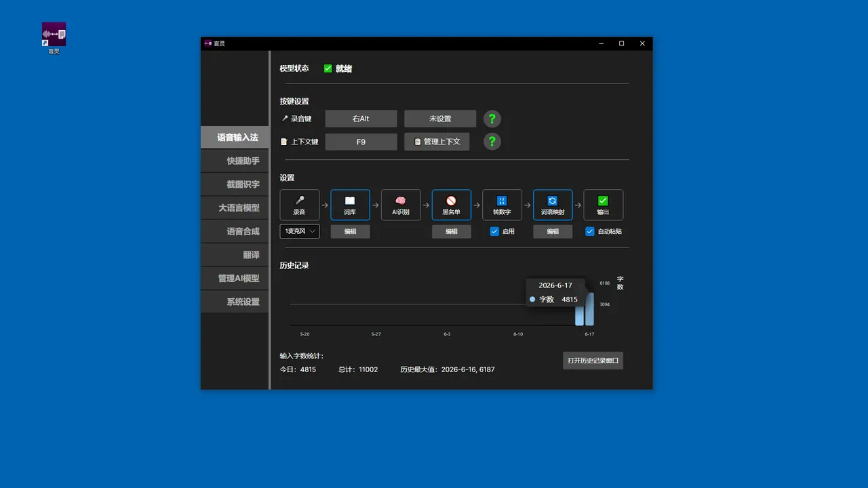Toggle the 自动粘贴 checkbox
868x488 pixels.
[589, 231]
